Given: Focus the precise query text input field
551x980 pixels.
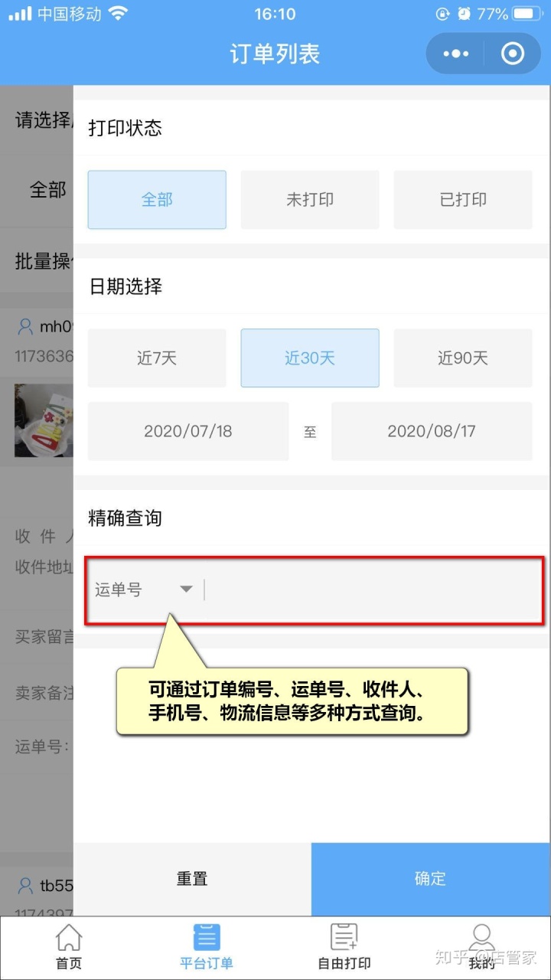Looking at the screenshot, I should click(373, 590).
